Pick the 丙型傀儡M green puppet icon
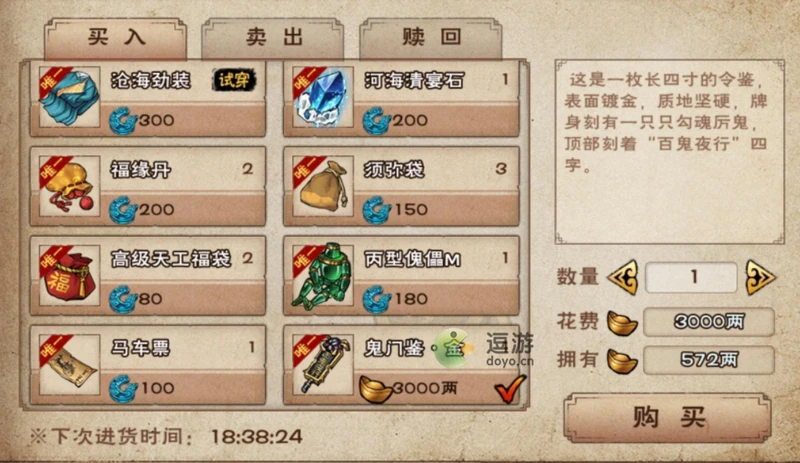This screenshot has width=800, height=463. (x=323, y=276)
